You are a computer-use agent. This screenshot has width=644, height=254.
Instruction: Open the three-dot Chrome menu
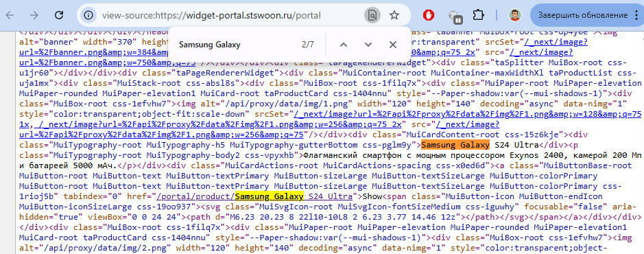coord(636,16)
